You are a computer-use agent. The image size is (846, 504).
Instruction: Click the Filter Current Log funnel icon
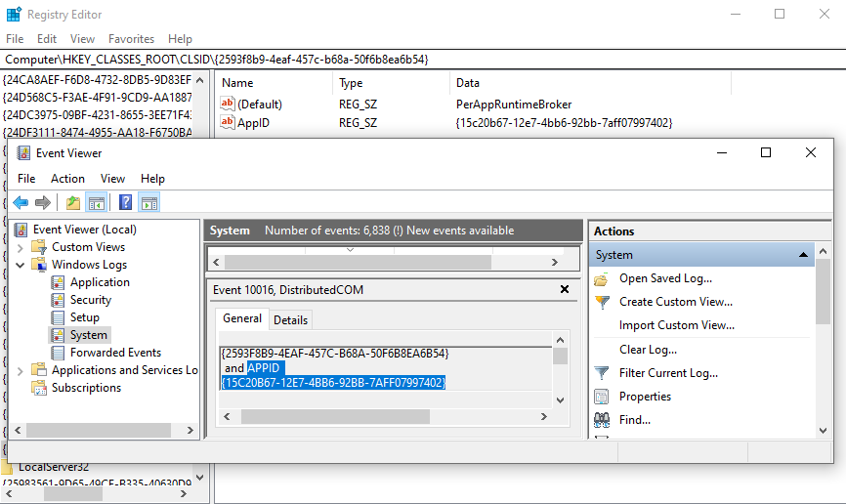[x=601, y=373]
